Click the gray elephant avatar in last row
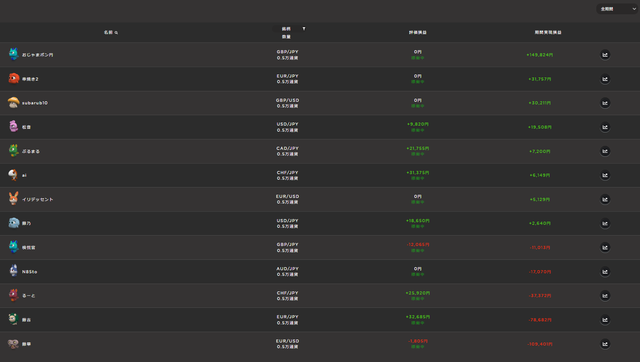This screenshot has width=640, height=362. point(13,344)
